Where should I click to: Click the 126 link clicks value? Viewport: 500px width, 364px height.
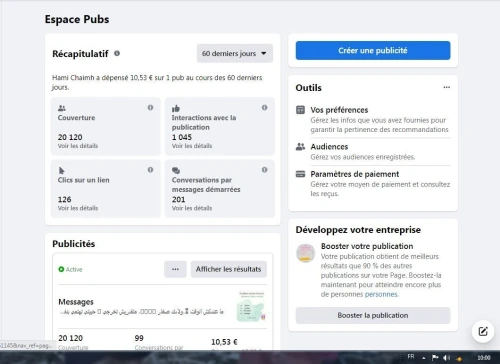64,199
